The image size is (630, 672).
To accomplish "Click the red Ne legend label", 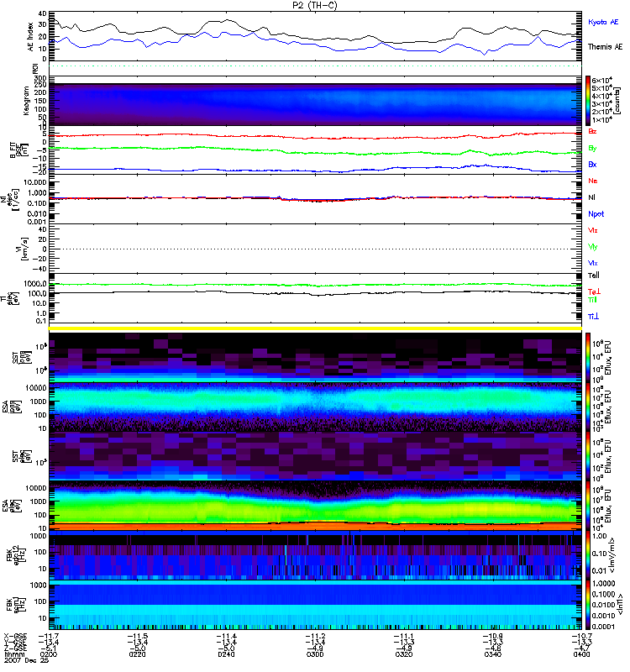I will click(x=592, y=181).
